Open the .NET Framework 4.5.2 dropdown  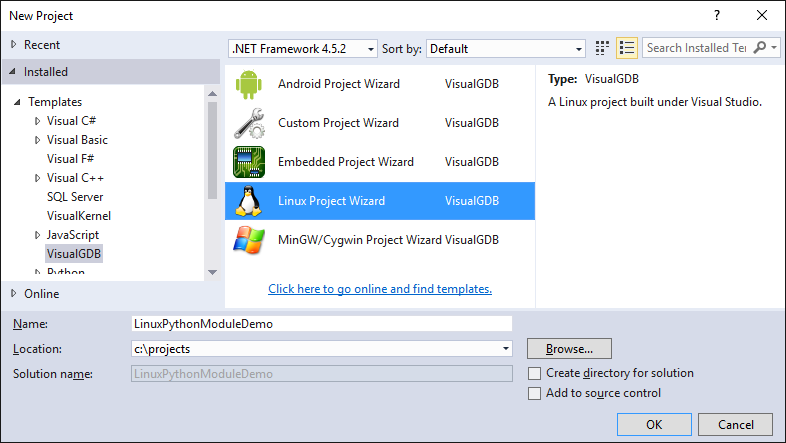(x=303, y=49)
